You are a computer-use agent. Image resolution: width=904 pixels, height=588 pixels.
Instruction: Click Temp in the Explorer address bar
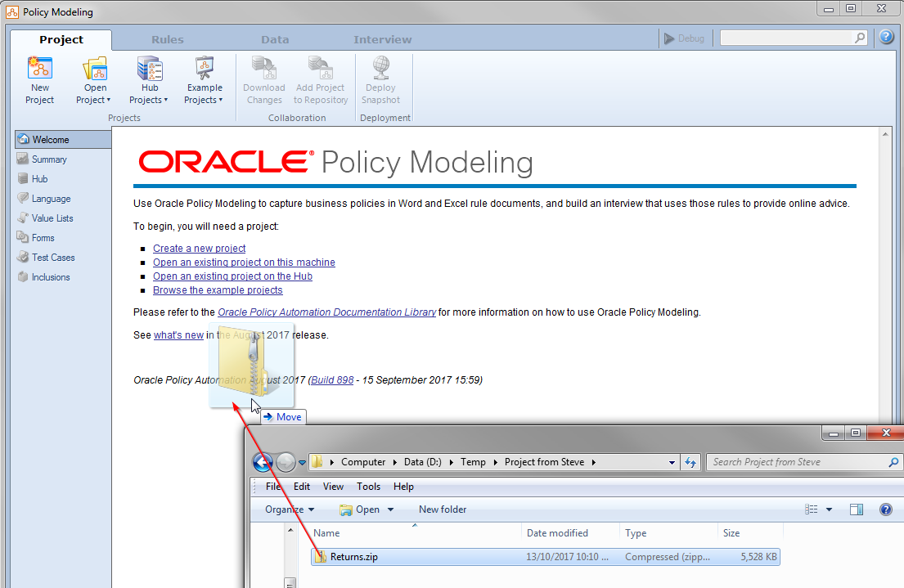pyautogui.click(x=473, y=462)
